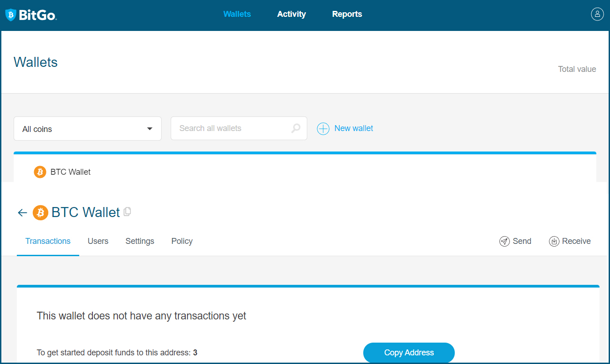The height and width of the screenshot is (364, 610).
Task: Open Activity in top navigation
Action: click(x=291, y=14)
